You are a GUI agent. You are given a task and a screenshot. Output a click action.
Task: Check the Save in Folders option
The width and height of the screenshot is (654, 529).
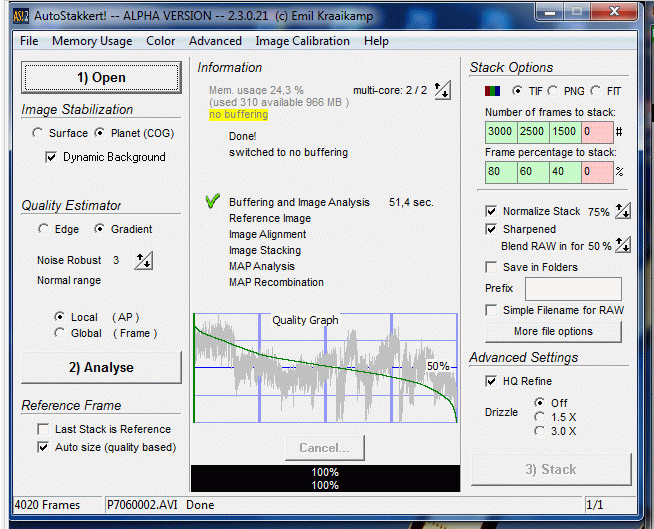(491, 267)
